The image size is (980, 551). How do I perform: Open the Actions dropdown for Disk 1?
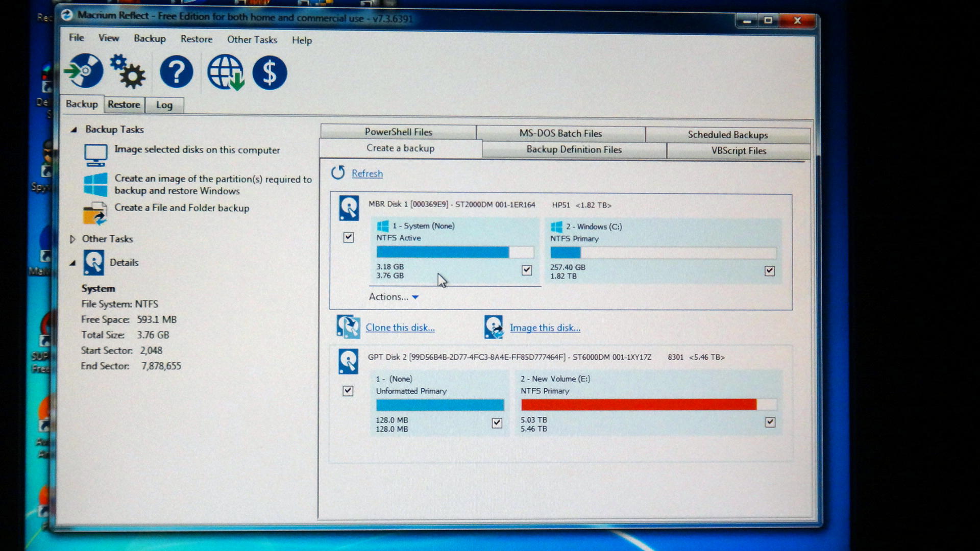pyautogui.click(x=394, y=297)
